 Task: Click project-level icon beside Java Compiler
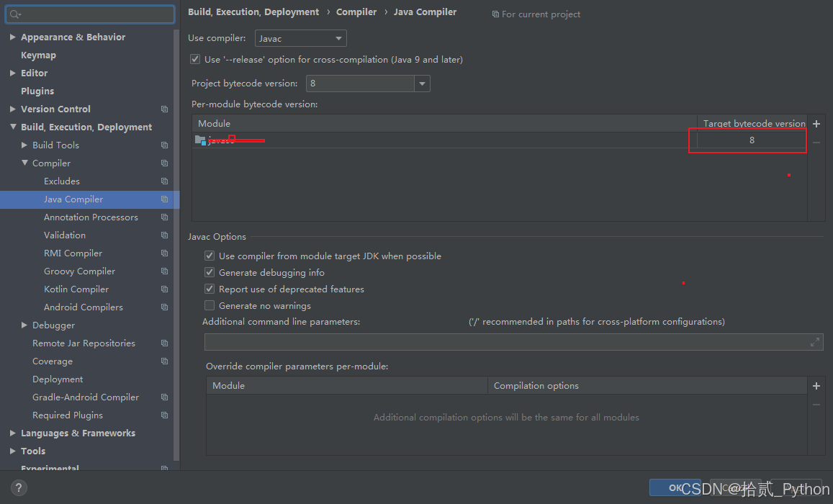pos(165,199)
